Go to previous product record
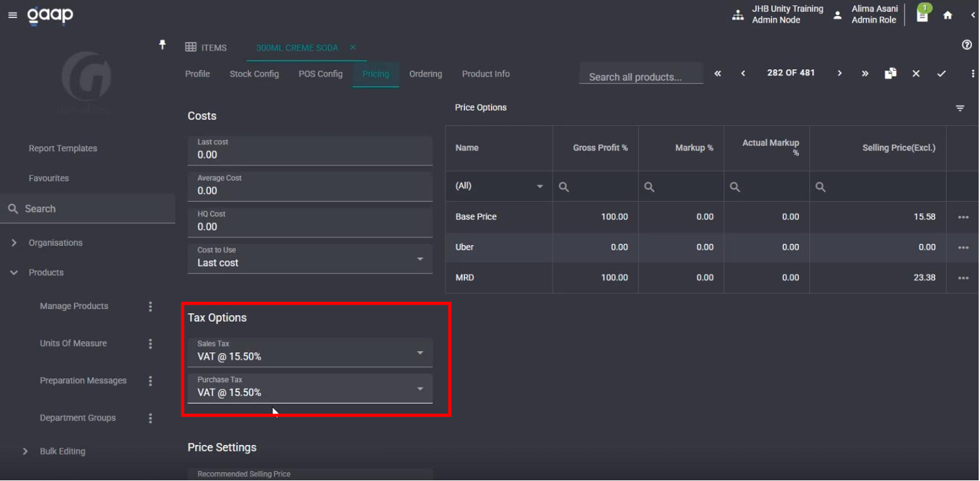Screen dimensions: 980x481 click(743, 73)
